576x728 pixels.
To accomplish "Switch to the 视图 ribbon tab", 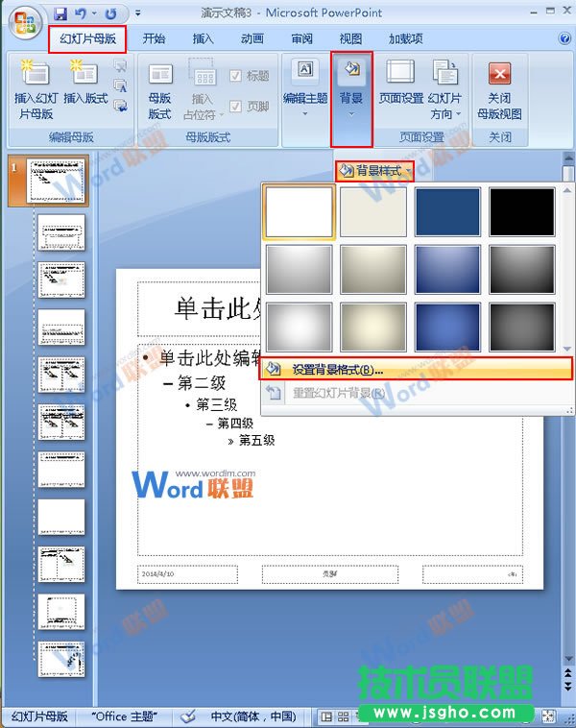I will [351, 39].
